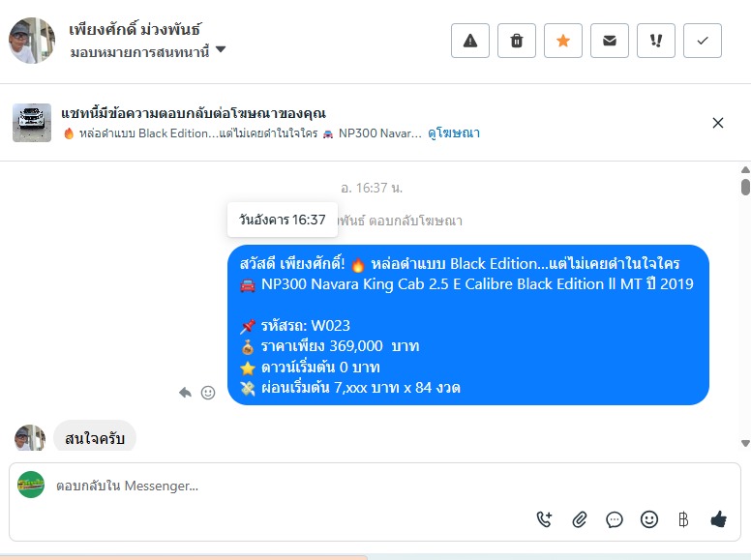
Task: Open emoji picker in reply toolbar
Action: (649, 519)
